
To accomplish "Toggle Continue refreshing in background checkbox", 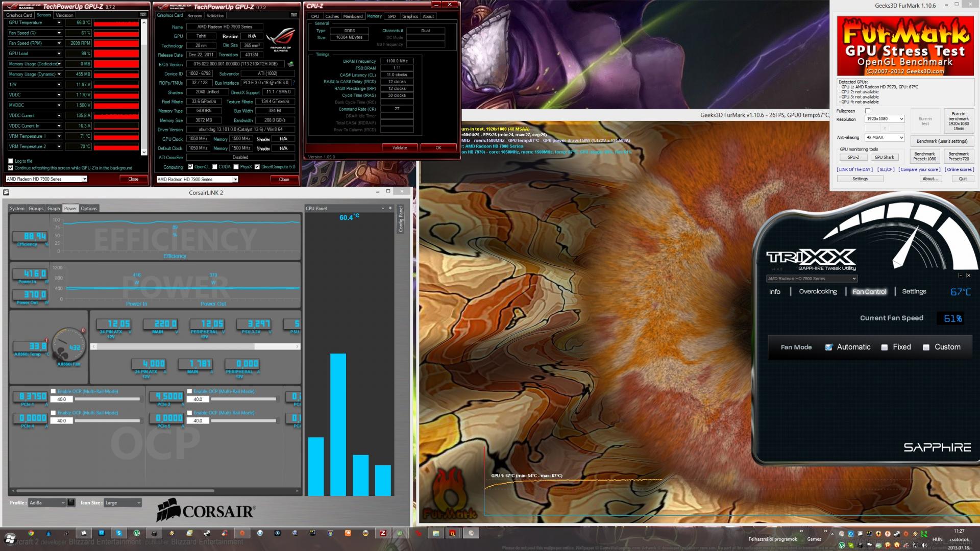I will pyautogui.click(x=11, y=168).
